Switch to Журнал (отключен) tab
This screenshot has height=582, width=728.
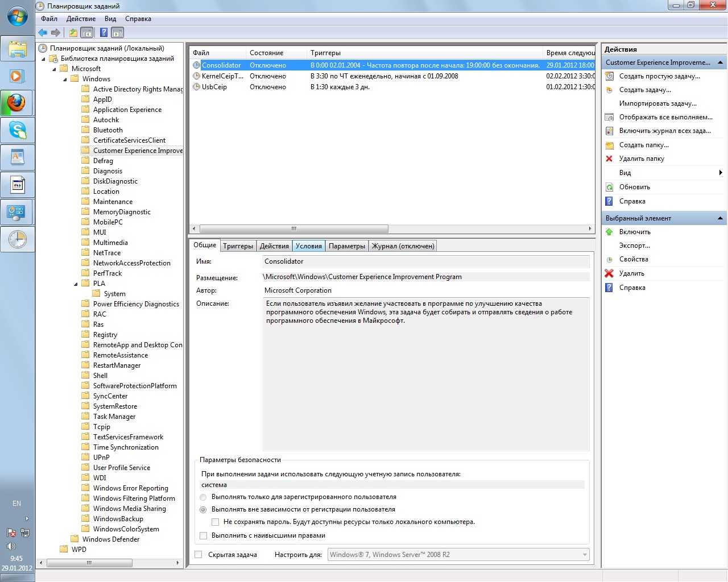[403, 246]
